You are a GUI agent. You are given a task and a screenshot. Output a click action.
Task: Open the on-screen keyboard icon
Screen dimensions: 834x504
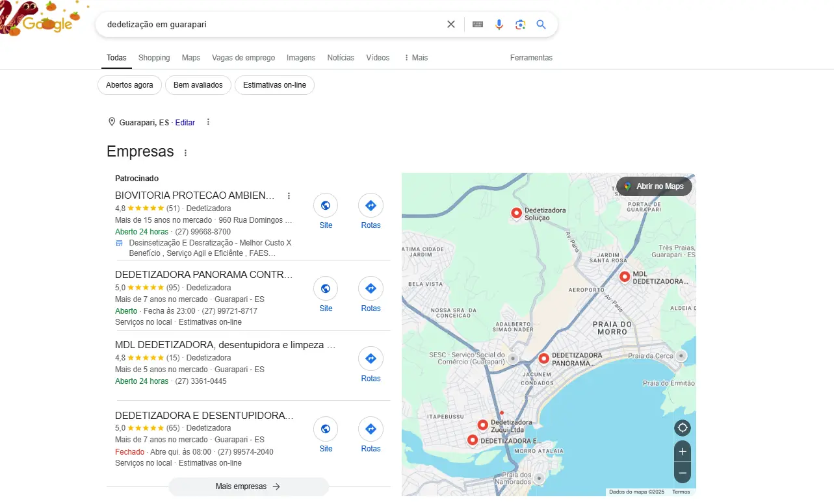478,25
